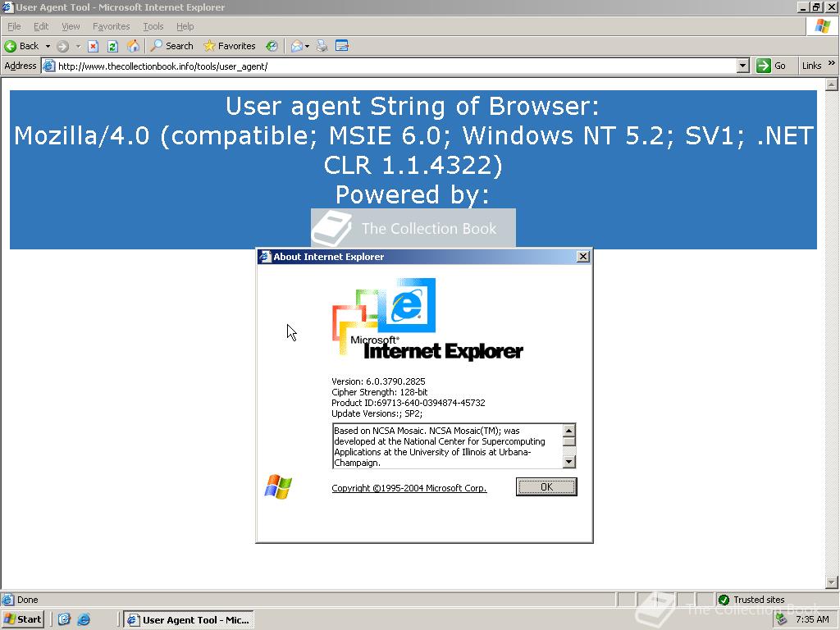Expand the address bar dropdown
840x630 pixels.
click(742, 66)
